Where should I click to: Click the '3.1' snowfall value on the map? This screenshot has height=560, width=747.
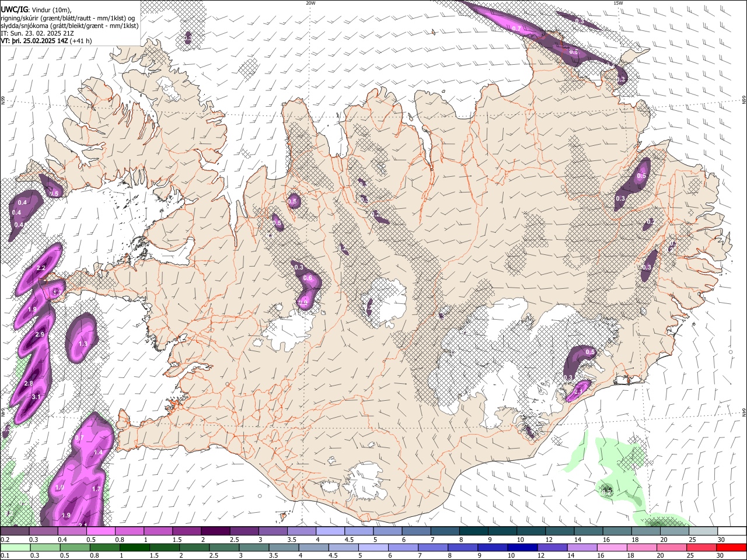point(36,397)
